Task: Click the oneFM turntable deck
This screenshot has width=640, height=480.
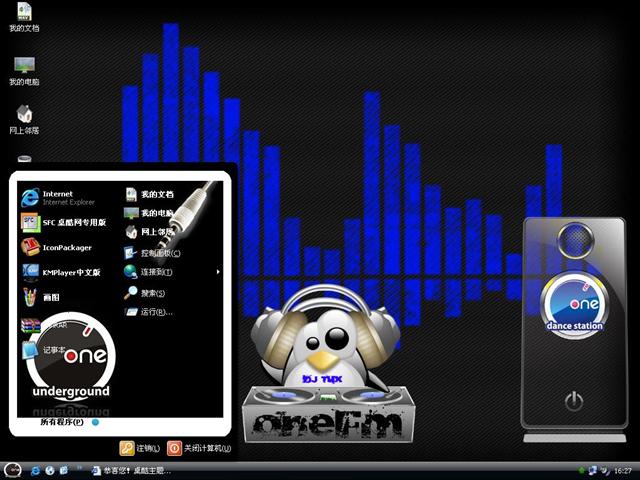Action: (x=328, y=414)
